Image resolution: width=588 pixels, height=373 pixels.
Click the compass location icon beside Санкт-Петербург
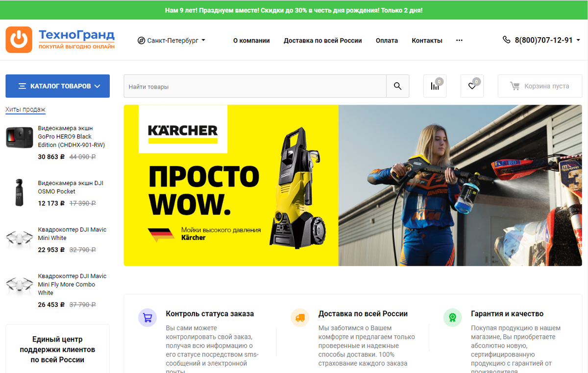[x=141, y=41]
